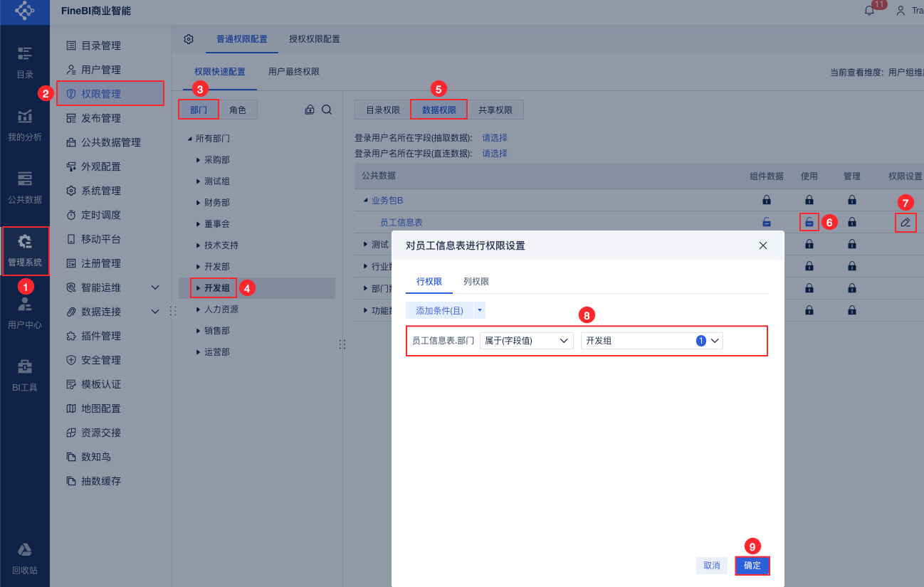Click the FineBI logo icon
The width and height of the screenshot is (924, 587).
25,11
